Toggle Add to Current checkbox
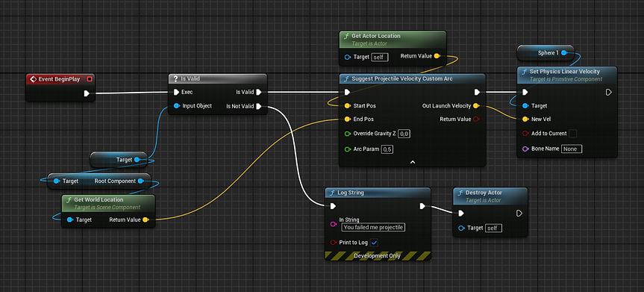Viewport: 644px width, 292px height. (573, 133)
